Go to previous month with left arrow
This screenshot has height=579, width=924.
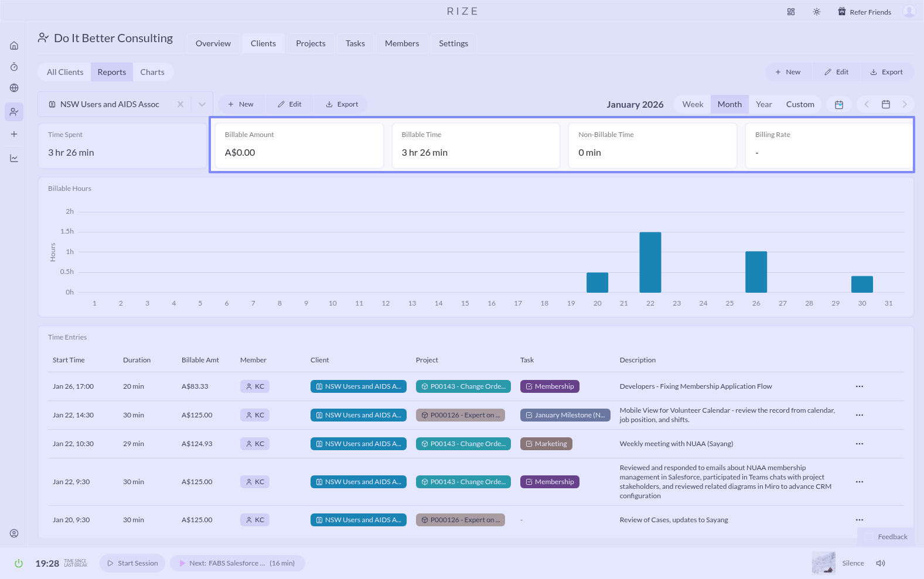[x=867, y=104]
